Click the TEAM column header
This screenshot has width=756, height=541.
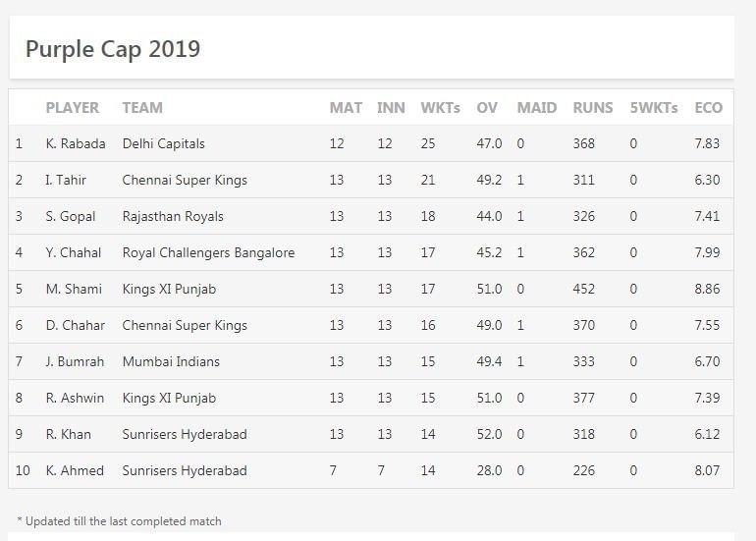[x=142, y=108]
